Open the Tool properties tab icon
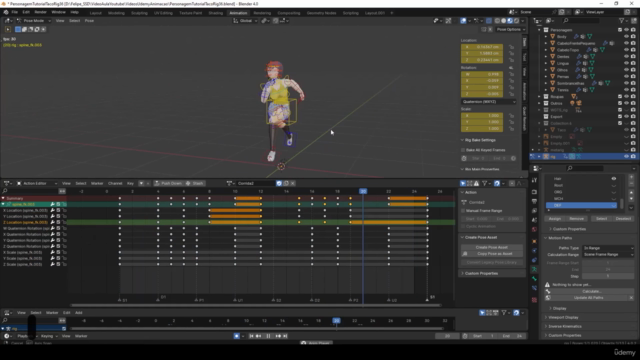Image resolution: width=640 pixels, height=360 pixels. 534,180
